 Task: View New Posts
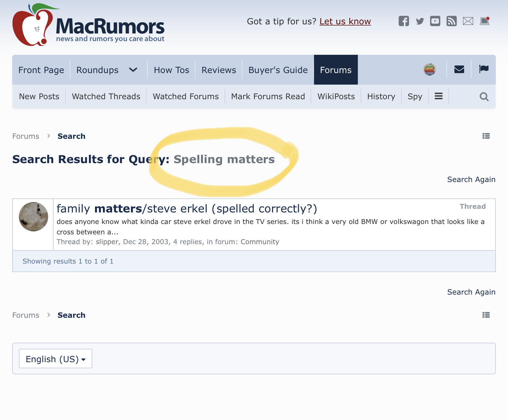[39, 96]
